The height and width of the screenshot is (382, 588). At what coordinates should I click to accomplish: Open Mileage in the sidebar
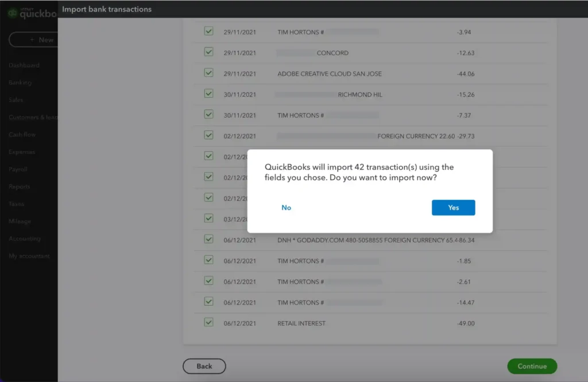(20, 221)
